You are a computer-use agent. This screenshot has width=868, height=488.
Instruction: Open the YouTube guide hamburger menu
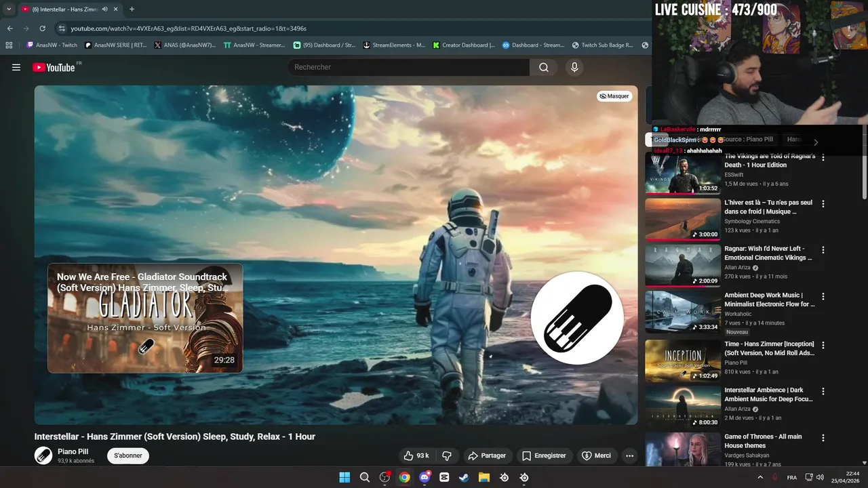[16, 67]
